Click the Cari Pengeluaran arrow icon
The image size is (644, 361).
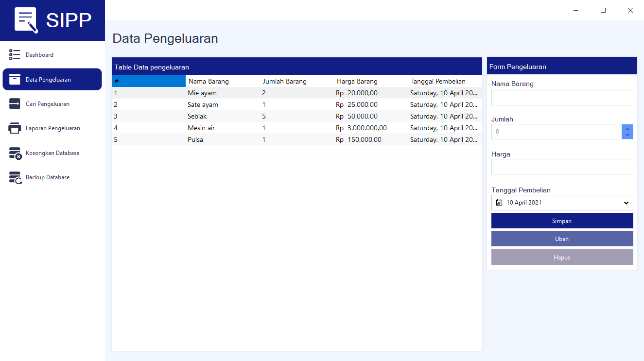point(15,103)
